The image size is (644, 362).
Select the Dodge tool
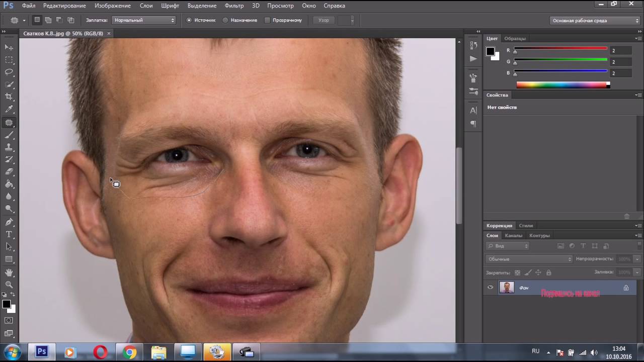[9, 209]
